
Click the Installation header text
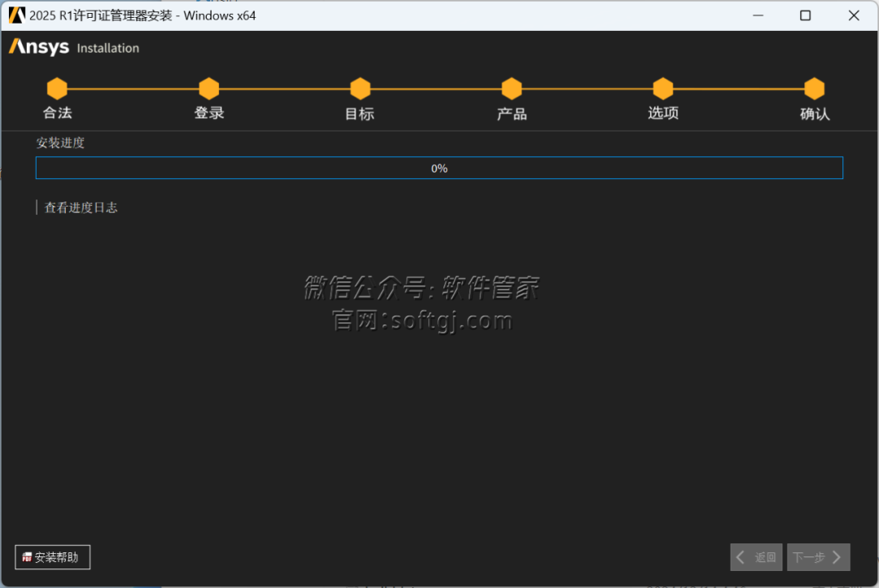click(108, 48)
